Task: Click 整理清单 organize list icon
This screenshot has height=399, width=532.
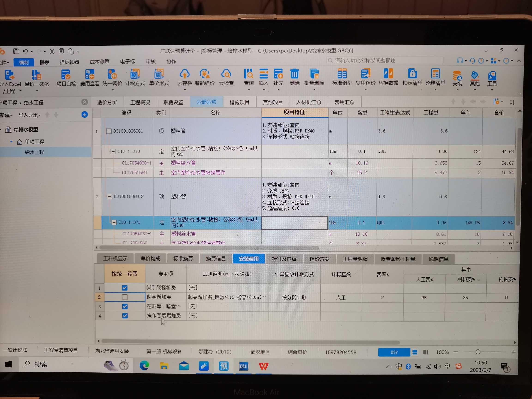Action: coord(435,73)
